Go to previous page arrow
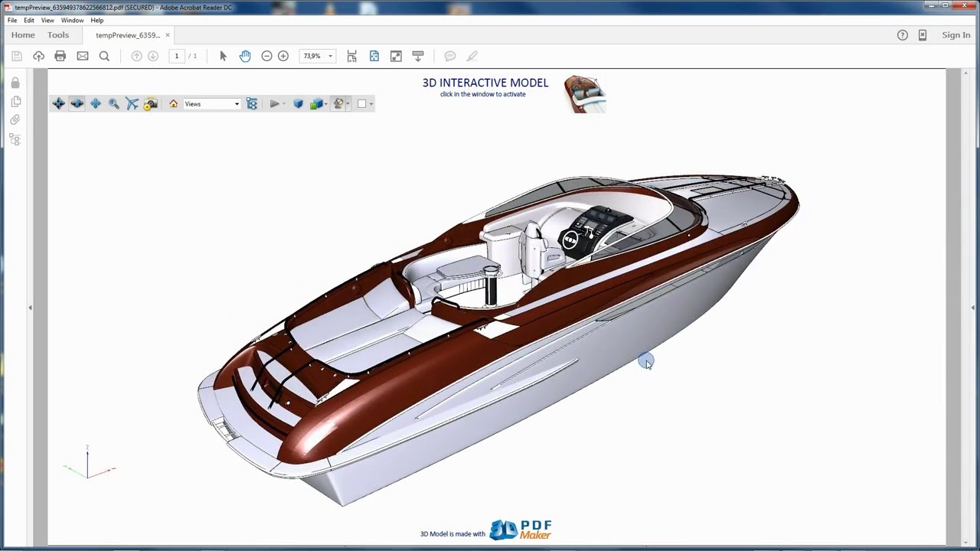 tap(136, 56)
